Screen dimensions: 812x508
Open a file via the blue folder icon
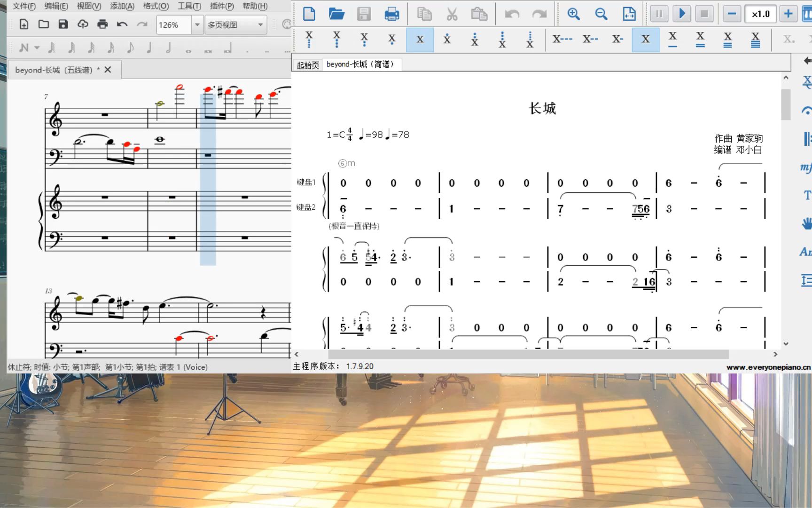click(336, 14)
